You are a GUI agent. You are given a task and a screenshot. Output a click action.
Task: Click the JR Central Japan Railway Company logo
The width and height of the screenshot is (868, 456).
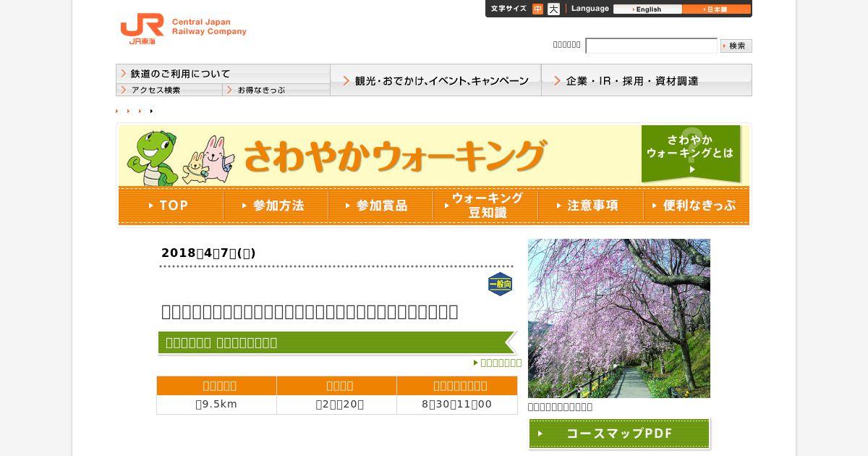(x=183, y=29)
